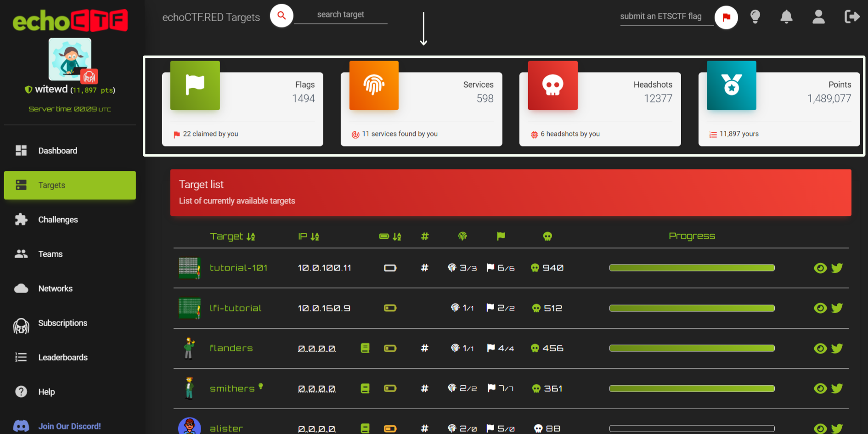The width and height of the screenshot is (868, 434).
Task: Log out using the exit icon
Action: point(851,17)
